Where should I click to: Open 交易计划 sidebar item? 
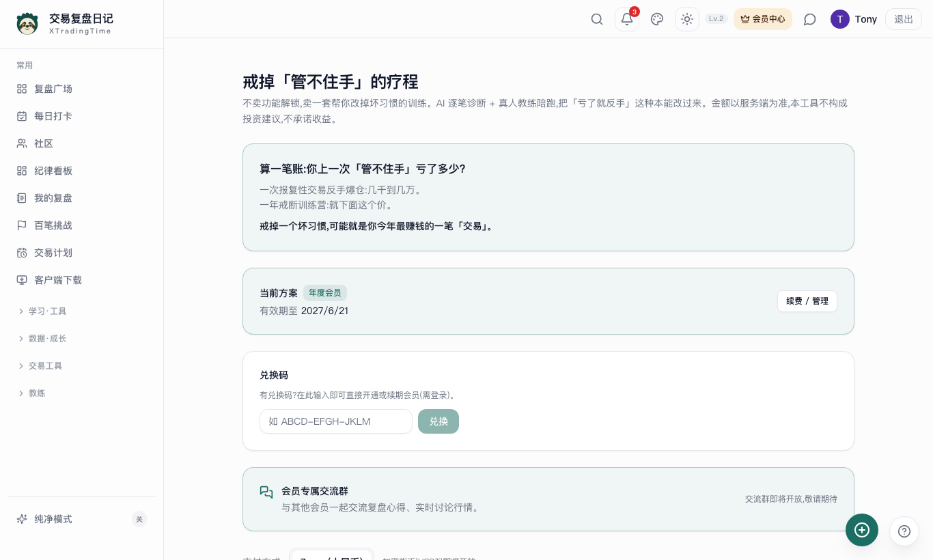[x=82, y=253]
